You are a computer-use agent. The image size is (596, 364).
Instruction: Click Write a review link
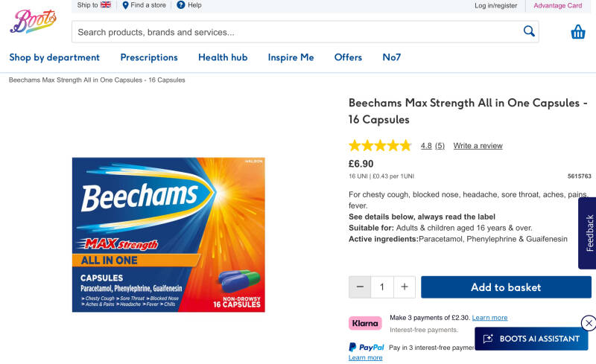[478, 146]
